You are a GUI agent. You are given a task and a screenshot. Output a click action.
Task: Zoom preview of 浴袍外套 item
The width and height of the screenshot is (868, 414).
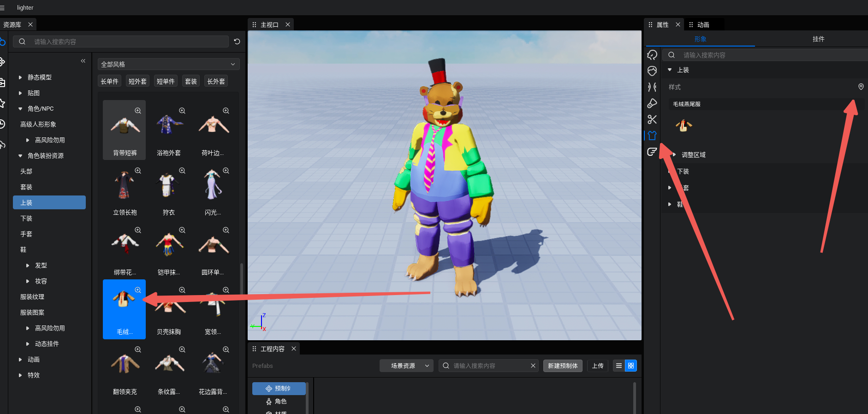coord(182,111)
